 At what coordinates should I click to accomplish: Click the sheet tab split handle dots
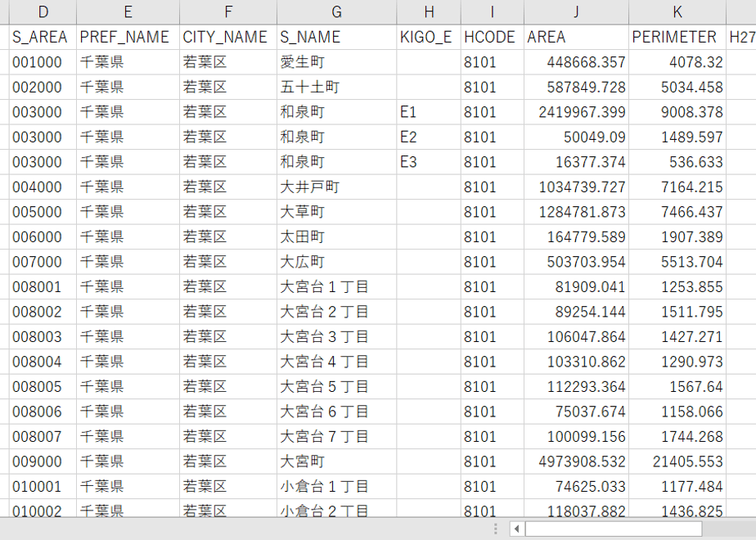(x=495, y=529)
